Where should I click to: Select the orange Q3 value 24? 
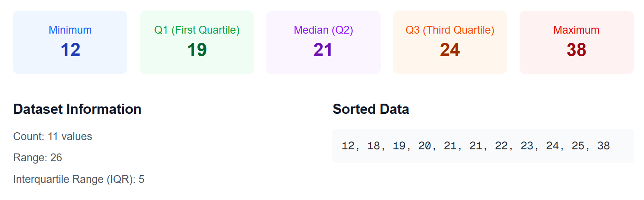450,50
